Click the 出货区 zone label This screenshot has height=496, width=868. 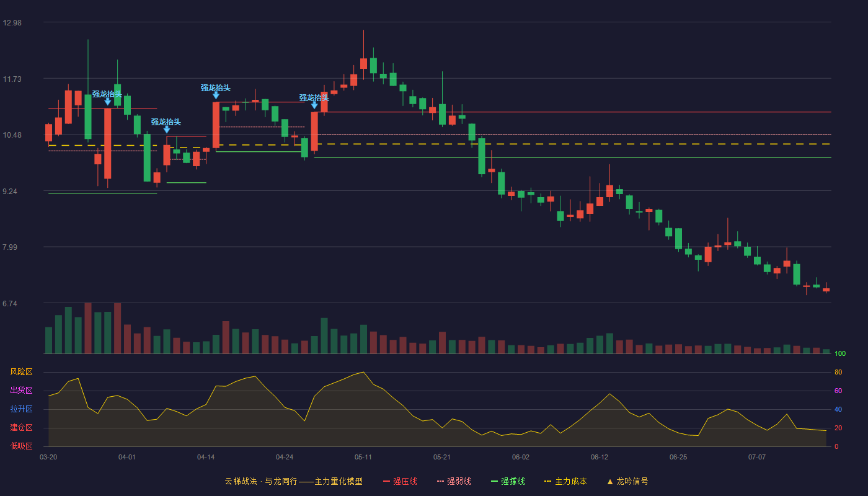coord(21,391)
